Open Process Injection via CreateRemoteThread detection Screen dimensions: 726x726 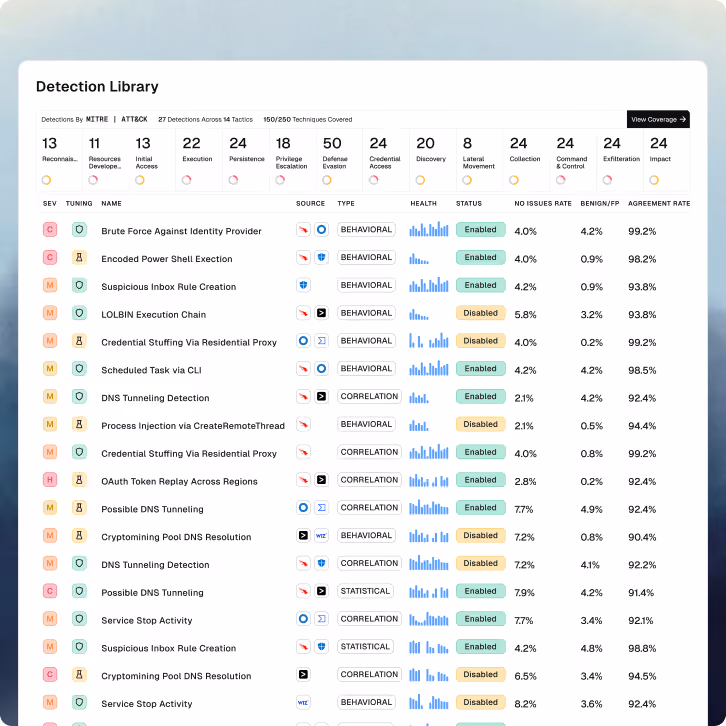[x=193, y=426]
